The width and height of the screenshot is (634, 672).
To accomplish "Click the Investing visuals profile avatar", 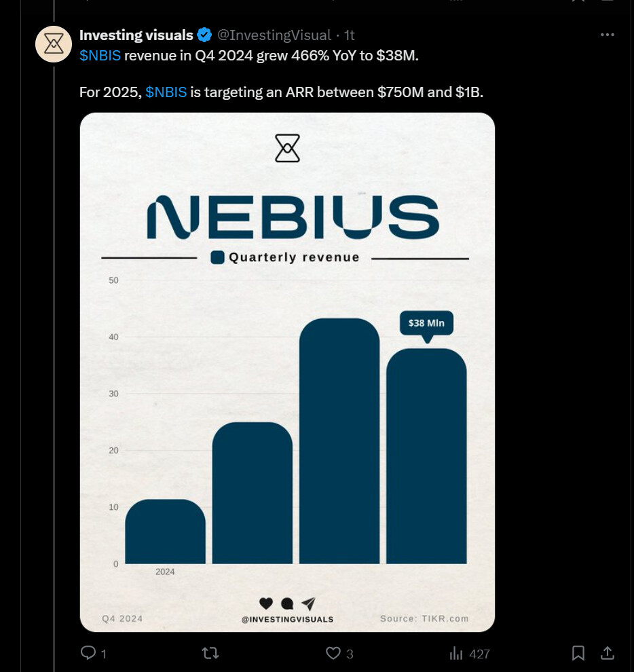I will [54, 45].
